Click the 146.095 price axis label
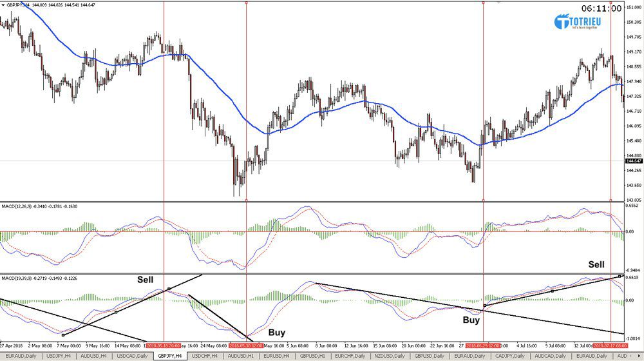 [634, 126]
